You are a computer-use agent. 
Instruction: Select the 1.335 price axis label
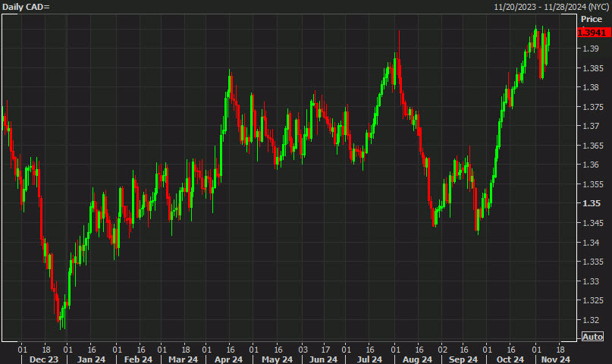pos(593,262)
